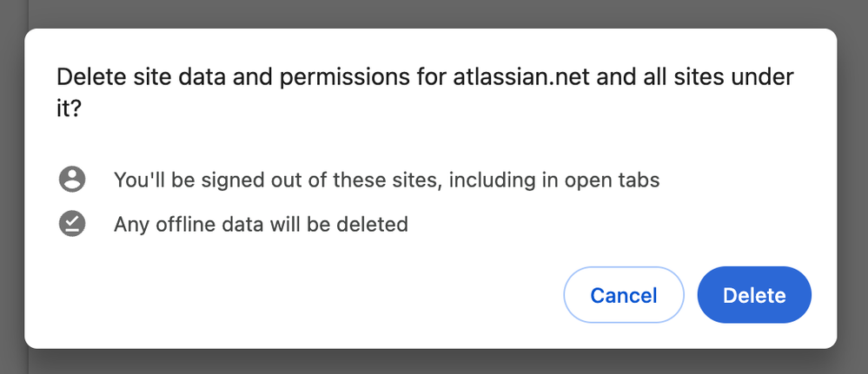
Task: Click the dimmed backdrop above the dialog
Action: [x=434, y=13]
